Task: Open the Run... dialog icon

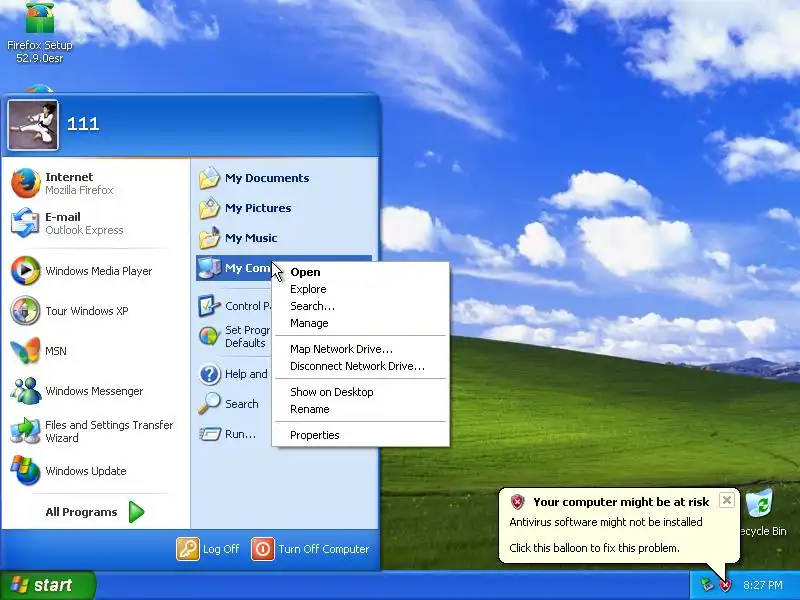Action: [x=209, y=434]
